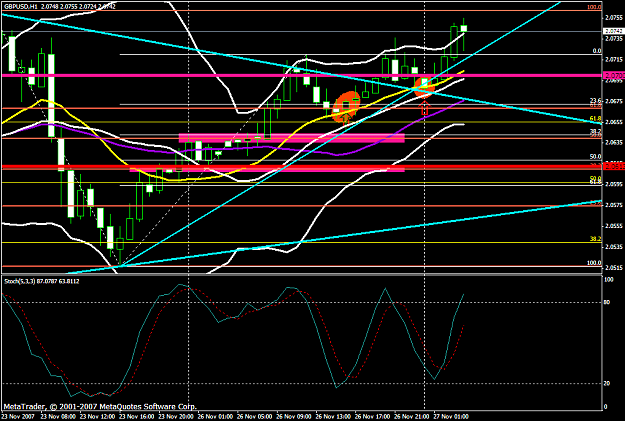Image resolution: width=625 pixels, height=421 pixels.
Task: Click the 2.0515 price axis label
Action: 614,268
